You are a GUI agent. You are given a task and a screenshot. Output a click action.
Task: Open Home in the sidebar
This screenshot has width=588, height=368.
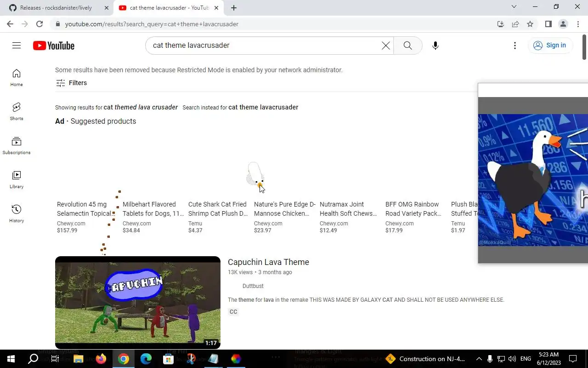click(x=17, y=77)
